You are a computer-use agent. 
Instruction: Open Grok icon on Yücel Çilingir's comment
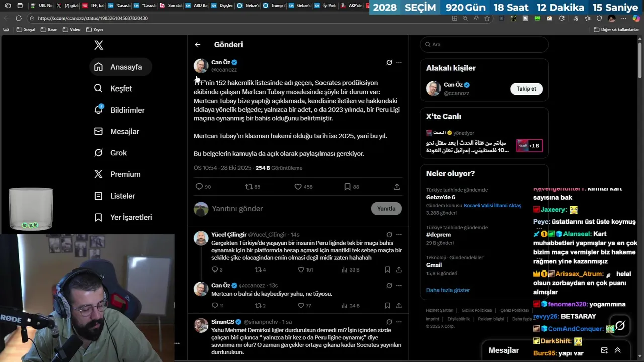pyautogui.click(x=389, y=235)
